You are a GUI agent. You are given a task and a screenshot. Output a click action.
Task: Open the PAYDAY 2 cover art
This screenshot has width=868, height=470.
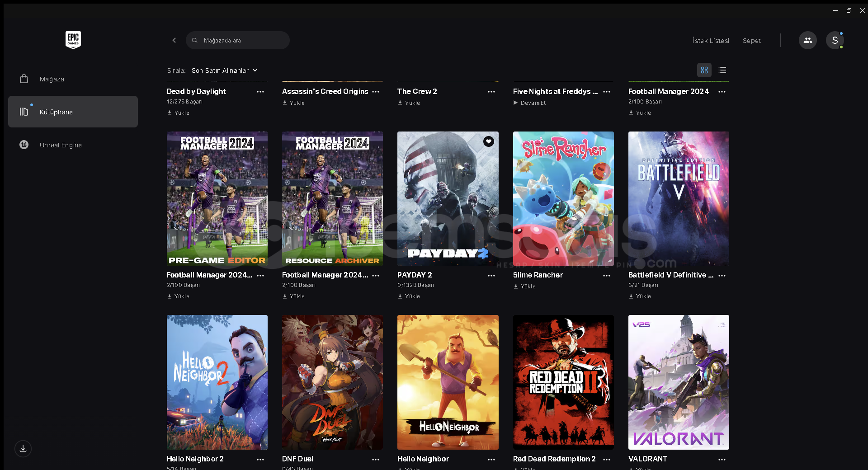pos(448,198)
